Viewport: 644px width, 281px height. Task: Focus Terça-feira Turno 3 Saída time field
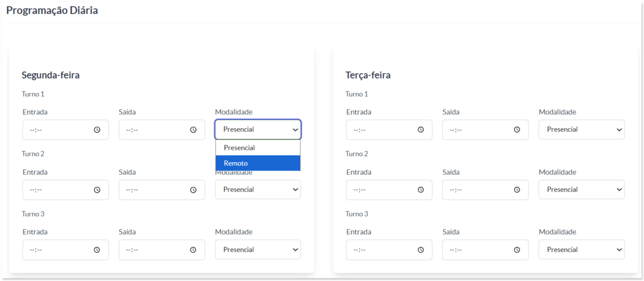[485, 250]
